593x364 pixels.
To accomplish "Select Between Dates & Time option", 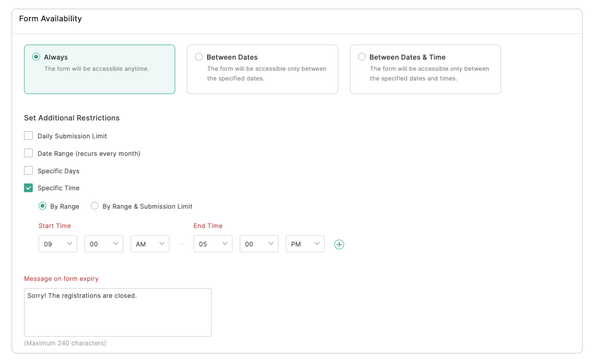I will click(x=362, y=57).
